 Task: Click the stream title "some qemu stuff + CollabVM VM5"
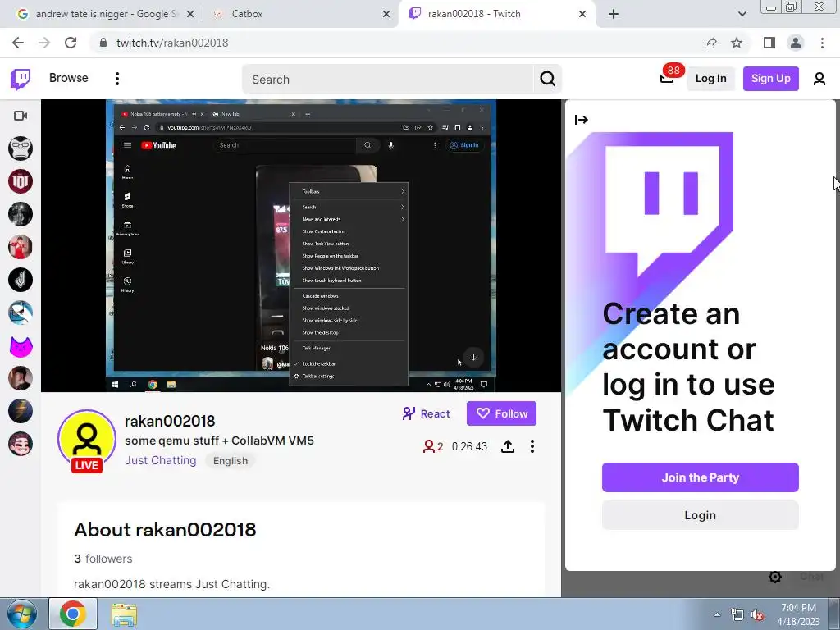point(219,441)
